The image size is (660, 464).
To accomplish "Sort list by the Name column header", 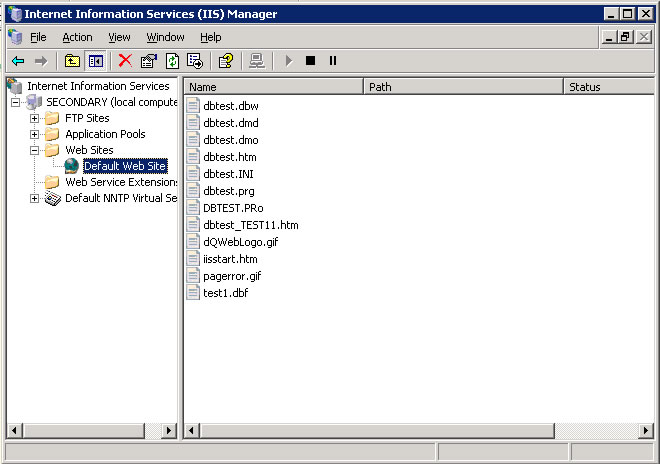I will (x=272, y=87).
